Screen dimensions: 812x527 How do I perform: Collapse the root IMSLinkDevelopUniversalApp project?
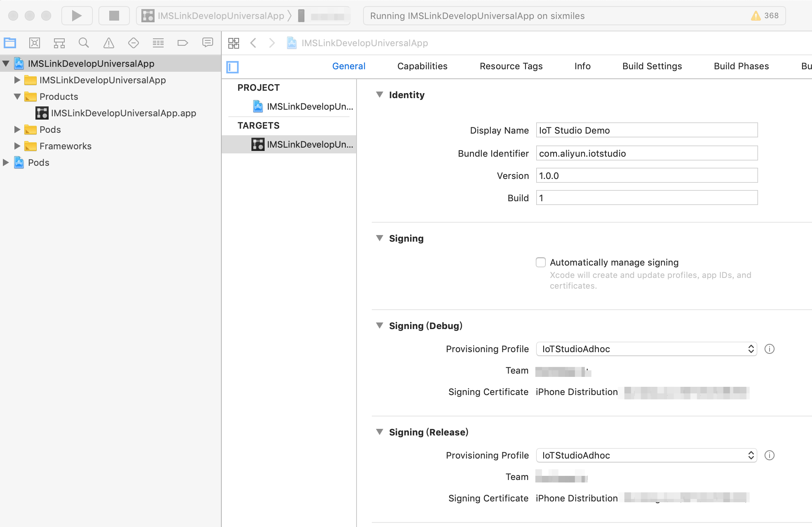(x=6, y=64)
